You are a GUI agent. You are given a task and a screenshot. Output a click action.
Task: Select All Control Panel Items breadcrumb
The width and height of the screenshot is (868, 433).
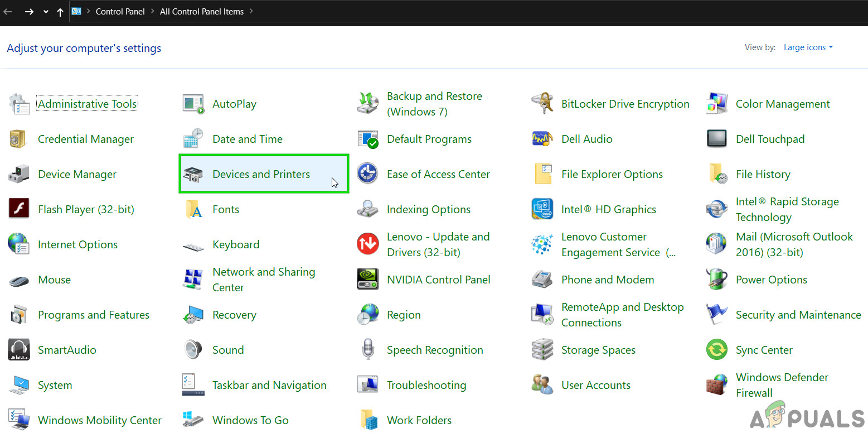[x=201, y=11]
